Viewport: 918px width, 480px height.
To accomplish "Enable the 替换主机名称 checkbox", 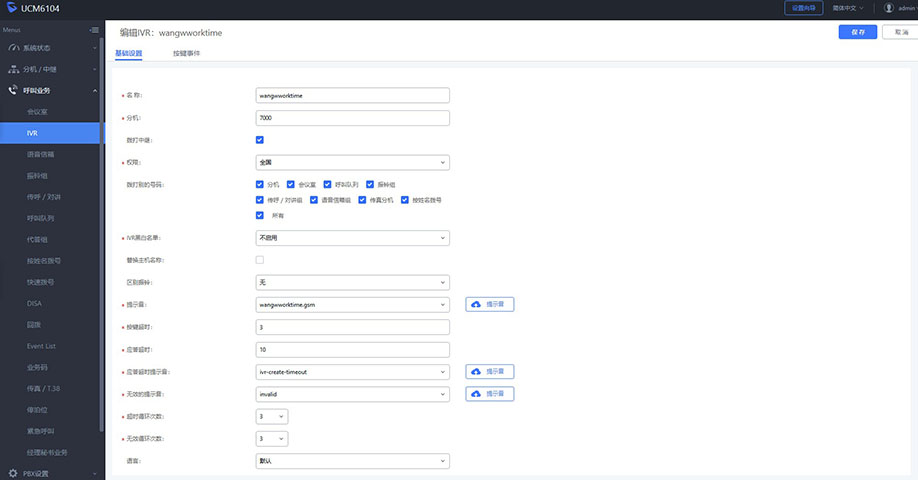I will pyautogui.click(x=260, y=260).
